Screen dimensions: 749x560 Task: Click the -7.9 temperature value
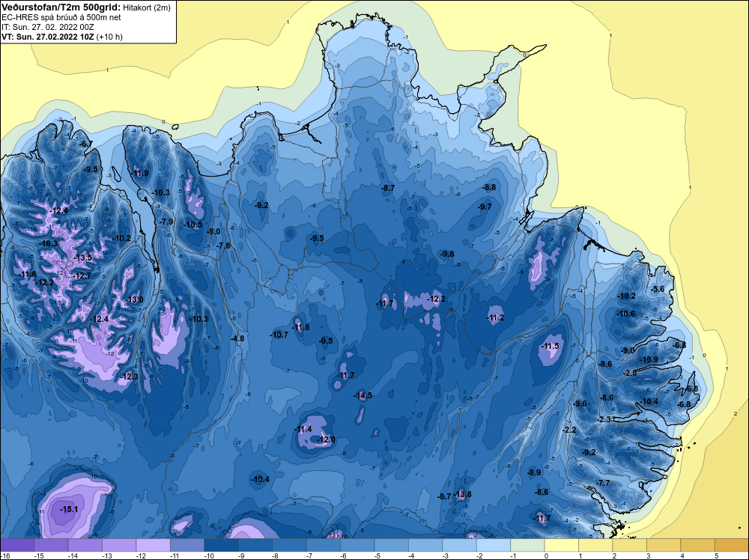[166, 222]
